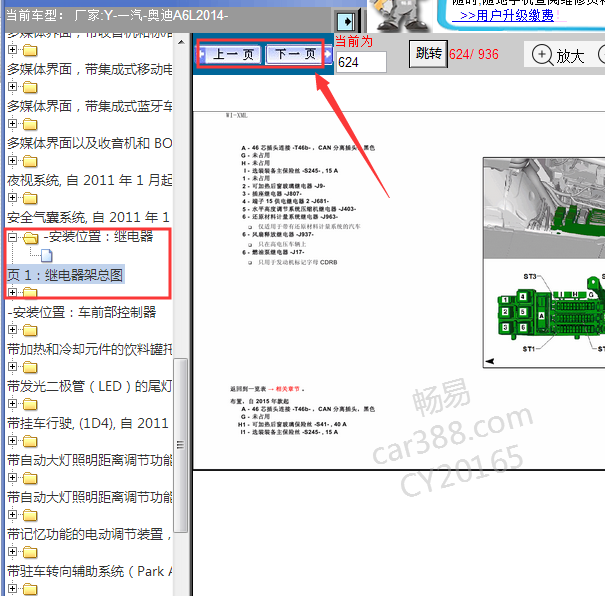605x596 pixels.
Task: Click the tree panel vertical scrollbar thumb
Action: [180, 445]
